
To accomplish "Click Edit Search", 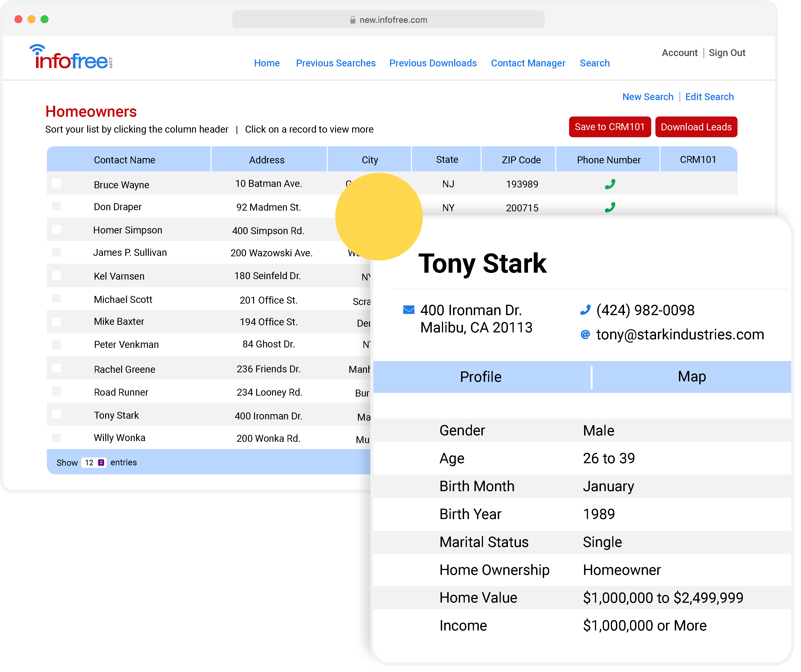I will (709, 96).
